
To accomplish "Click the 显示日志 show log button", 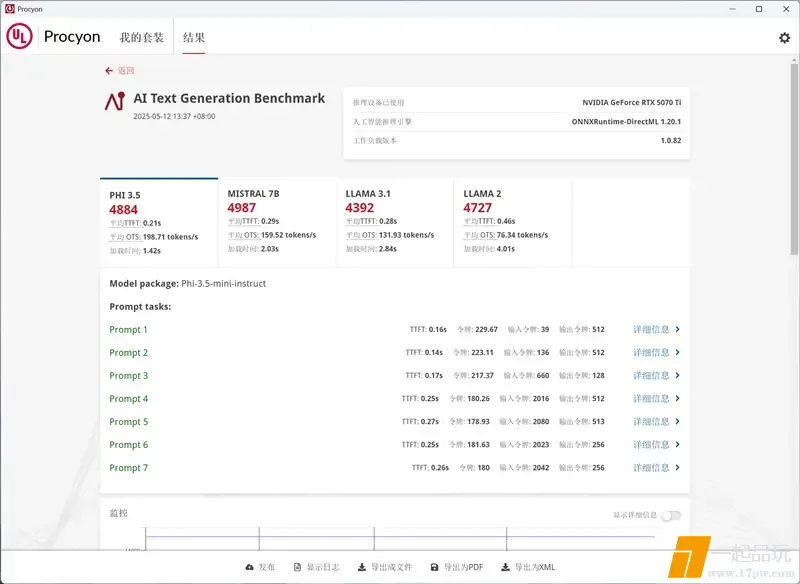I will (x=317, y=567).
